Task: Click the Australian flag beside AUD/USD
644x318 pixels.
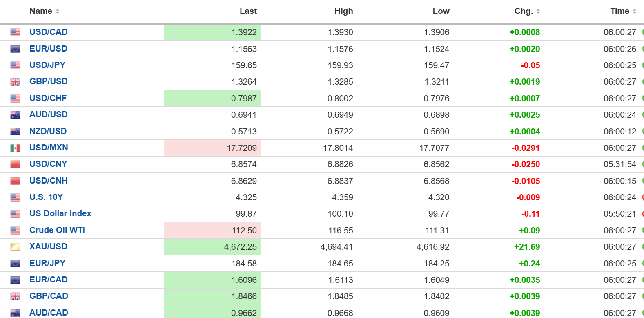Action: [x=15, y=115]
